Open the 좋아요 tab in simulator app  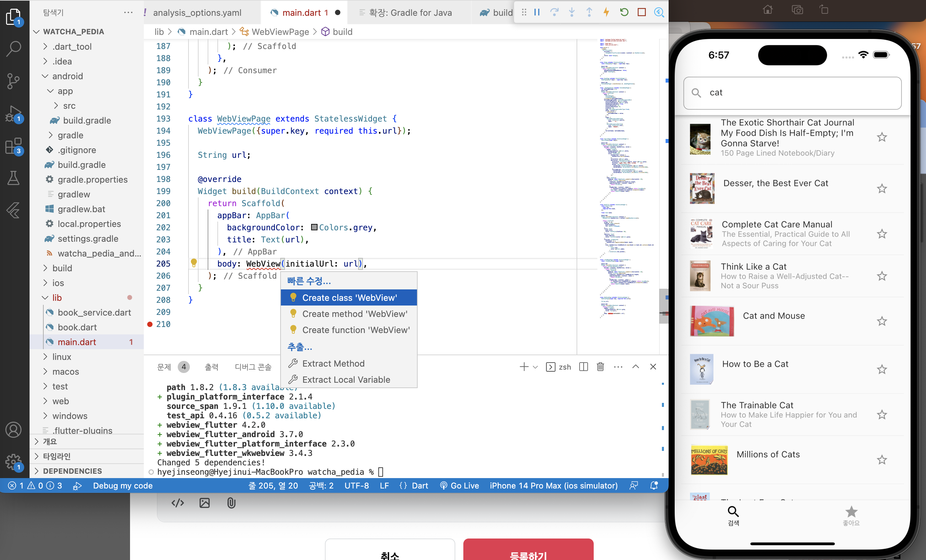click(851, 516)
